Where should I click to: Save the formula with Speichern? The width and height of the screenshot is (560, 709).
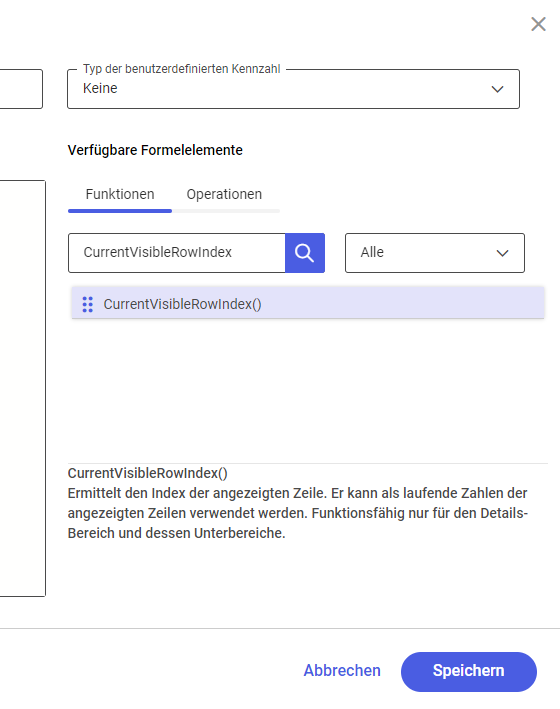pyautogui.click(x=469, y=671)
